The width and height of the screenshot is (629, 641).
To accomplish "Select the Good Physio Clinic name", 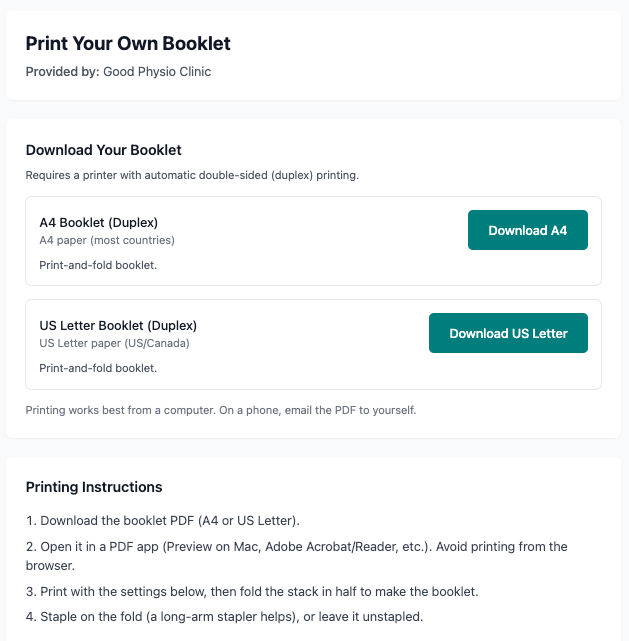I will (x=157, y=72).
